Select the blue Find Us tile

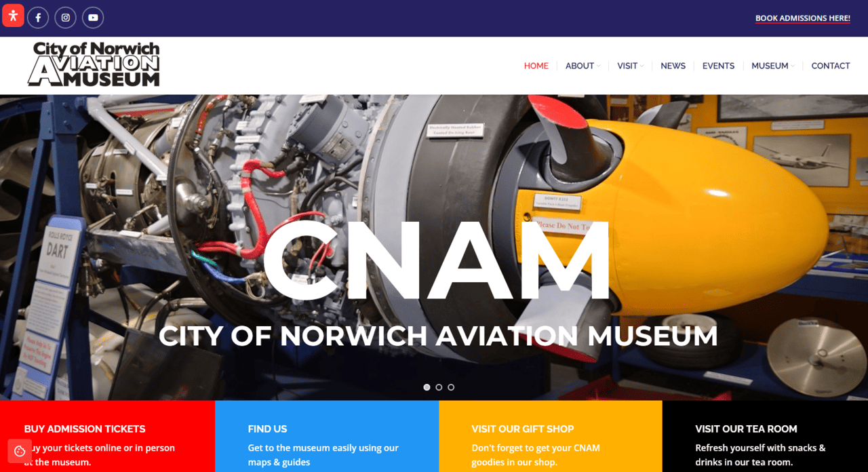[327, 436]
